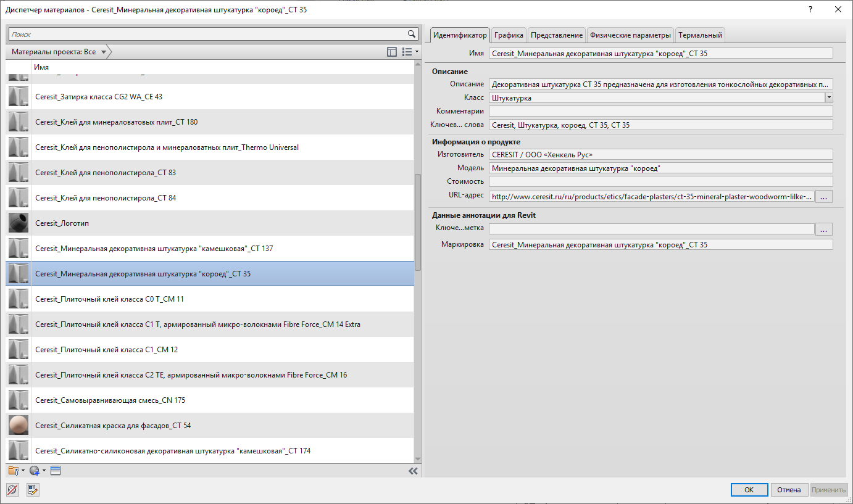This screenshot has height=504, width=853.
Task: Click the pencil edit parameters icon
Action: pyautogui.click(x=33, y=490)
